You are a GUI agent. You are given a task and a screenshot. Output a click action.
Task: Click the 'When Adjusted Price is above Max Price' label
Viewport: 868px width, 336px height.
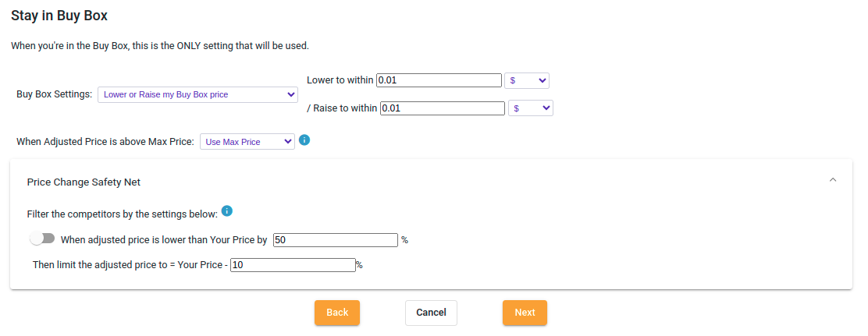tap(105, 142)
